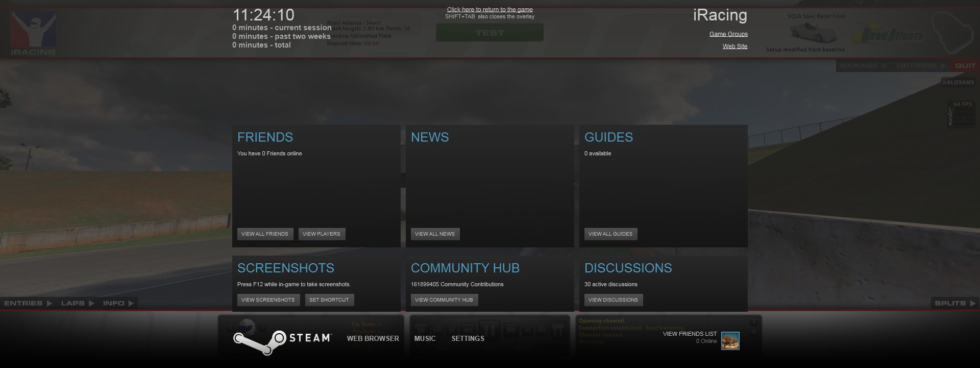Click the return to the game link
Screen dimensions: 980x368
pos(489,10)
